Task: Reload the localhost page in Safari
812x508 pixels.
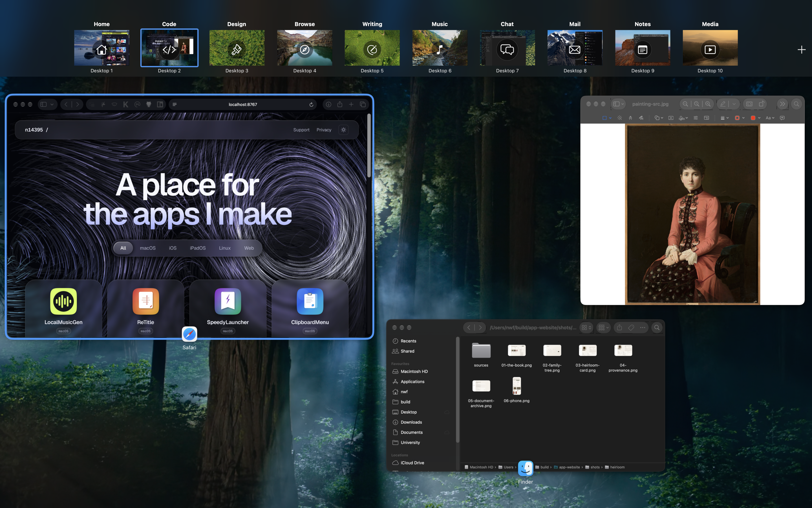Action: pos(311,104)
